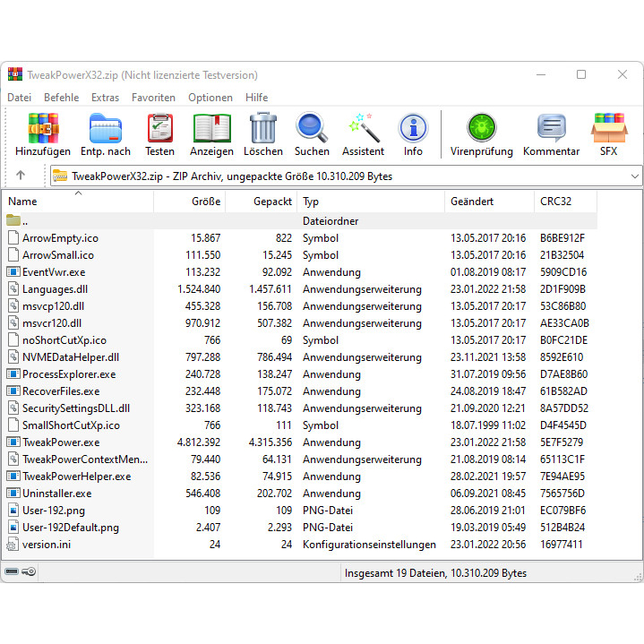
Task: Click the Entp. nach extract icon
Action: tap(105, 130)
